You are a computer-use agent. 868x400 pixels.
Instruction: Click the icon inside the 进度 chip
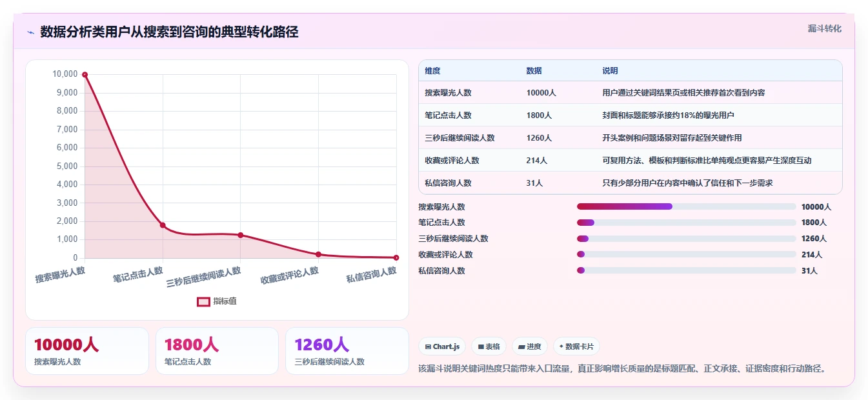pyautogui.click(x=521, y=346)
